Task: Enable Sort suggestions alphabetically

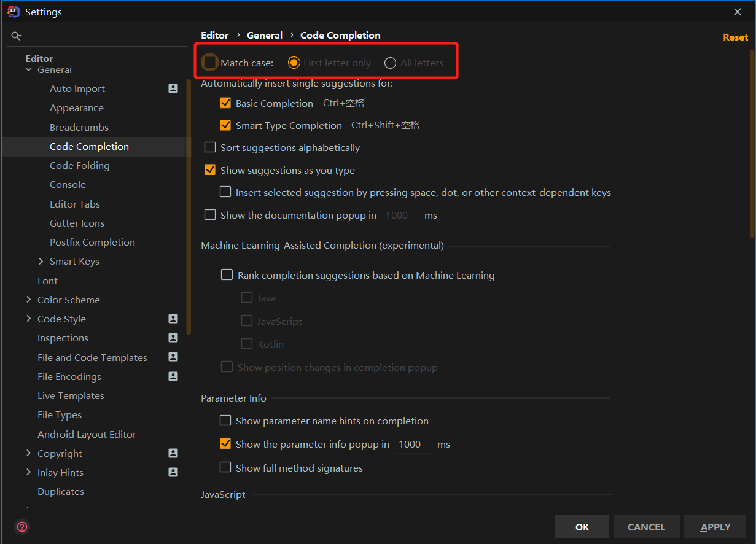Action: (210, 147)
